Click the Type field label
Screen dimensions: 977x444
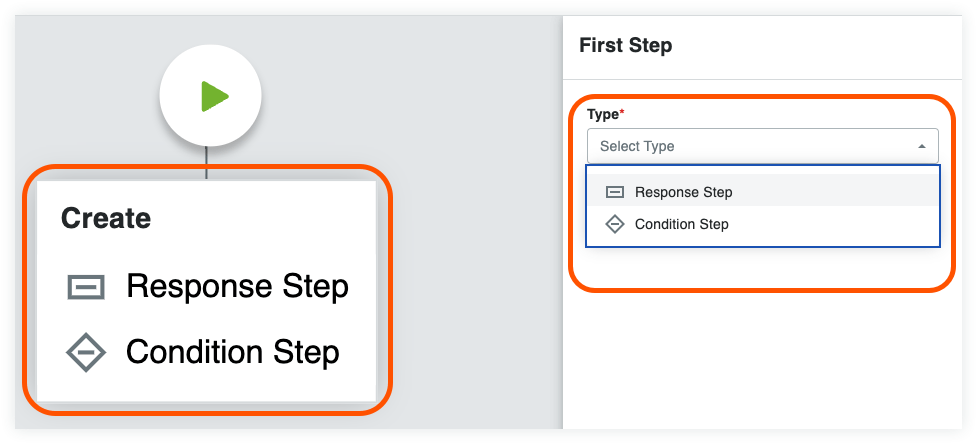(x=602, y=114)
